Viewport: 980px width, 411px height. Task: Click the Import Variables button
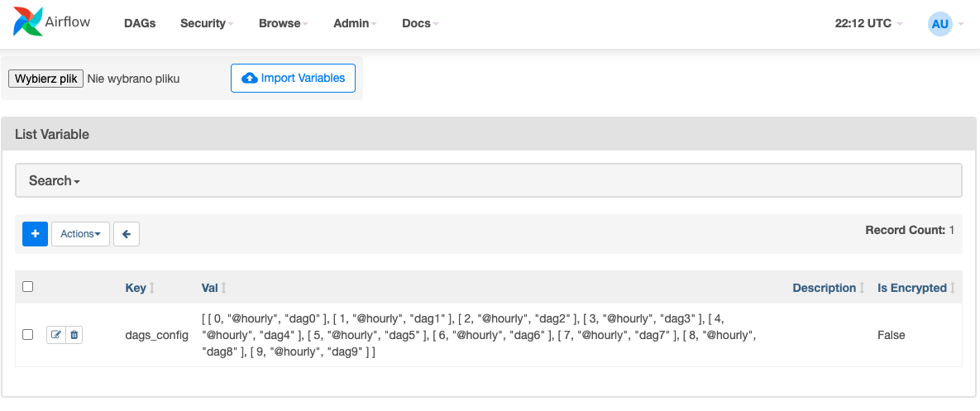[294, 79]
